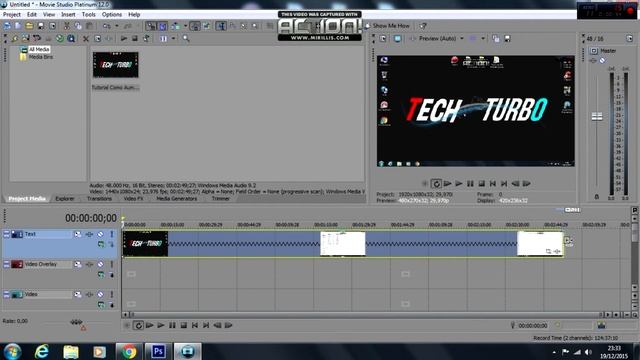Image resolution: width=640 pixels, height=360 pixels.
Task: Mute the Master bus
Action: point(602,60)
